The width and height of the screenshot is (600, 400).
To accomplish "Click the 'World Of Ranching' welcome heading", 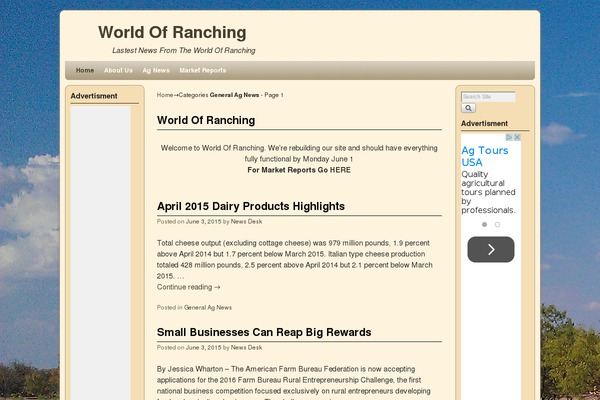I will [x=206, y=120].
